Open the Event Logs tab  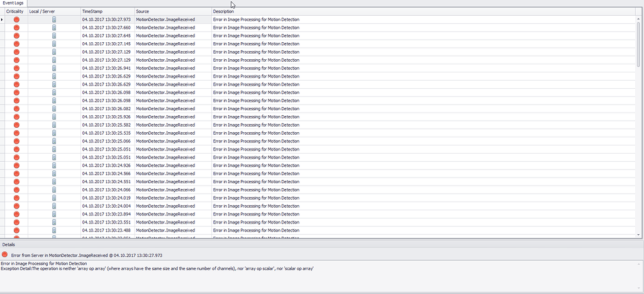pos(13,3)
